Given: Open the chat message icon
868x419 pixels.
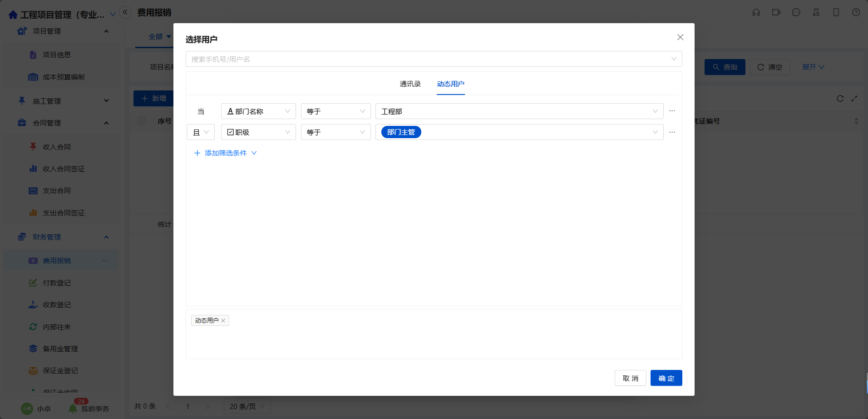Looking at the screenshot, I should (x=796, y=12).
